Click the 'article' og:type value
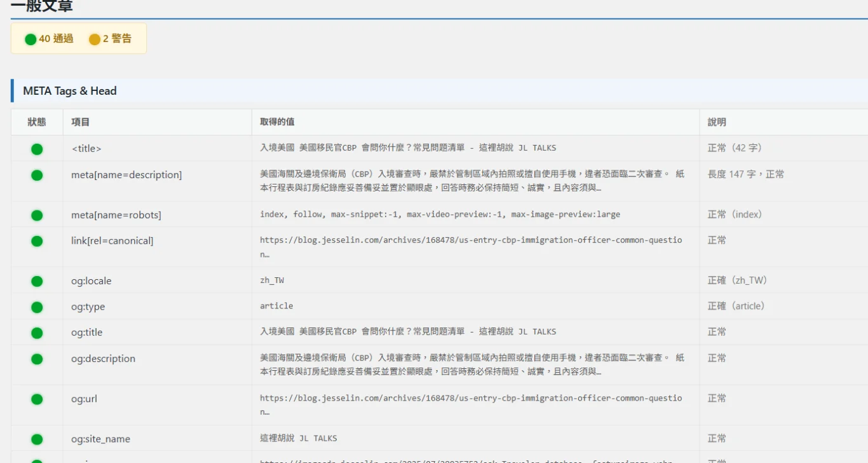The image size is (868, 463). (276, 306)
